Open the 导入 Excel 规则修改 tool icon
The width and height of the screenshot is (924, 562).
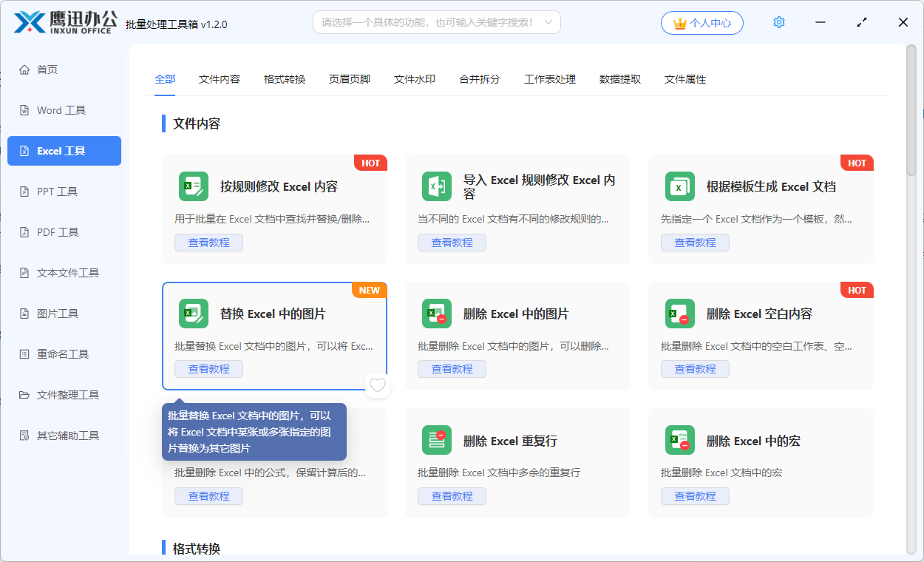coord(437,186)
